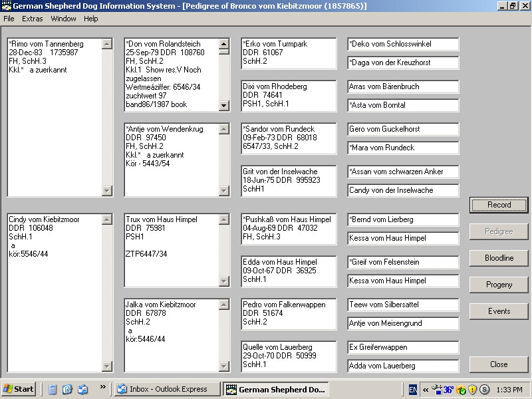Viewport: 532px width, 399px height.
Task: Switch to Inbox - Outlook Express taskbar button
Action: pyautogui.click(x=167, y=389)
